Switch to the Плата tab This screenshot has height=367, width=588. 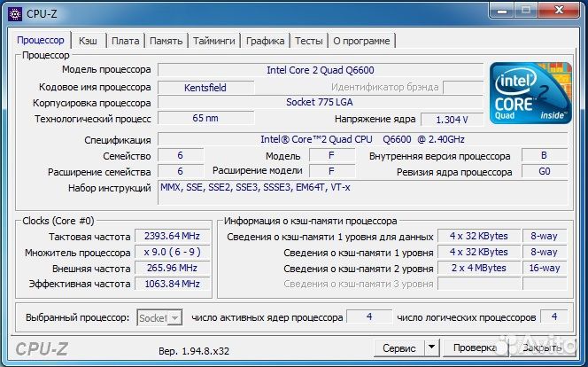tap(125, 41)
